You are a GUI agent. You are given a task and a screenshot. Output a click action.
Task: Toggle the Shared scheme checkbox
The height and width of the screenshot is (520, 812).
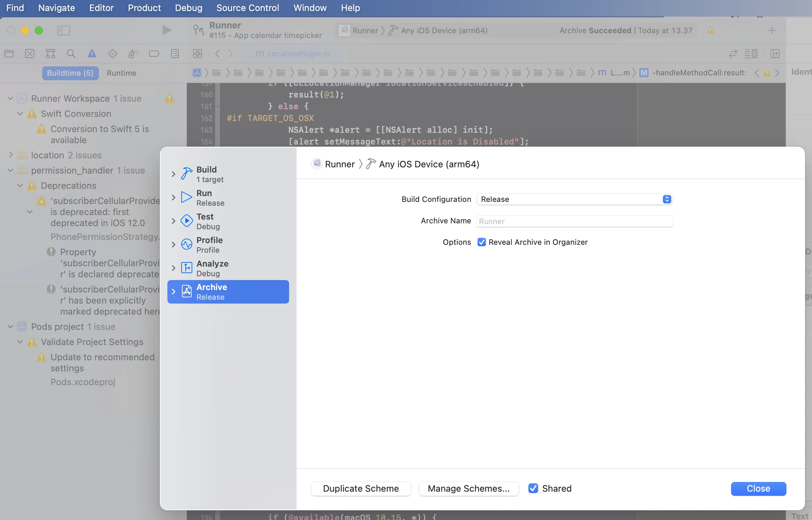[x=533, y=488]
